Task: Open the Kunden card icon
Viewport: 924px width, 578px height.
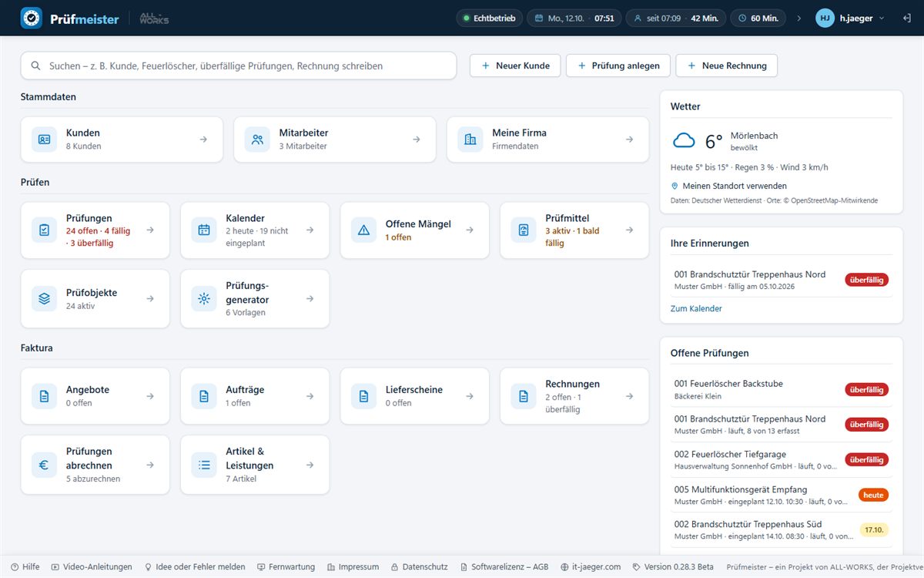Action: (x=45, y=139)
